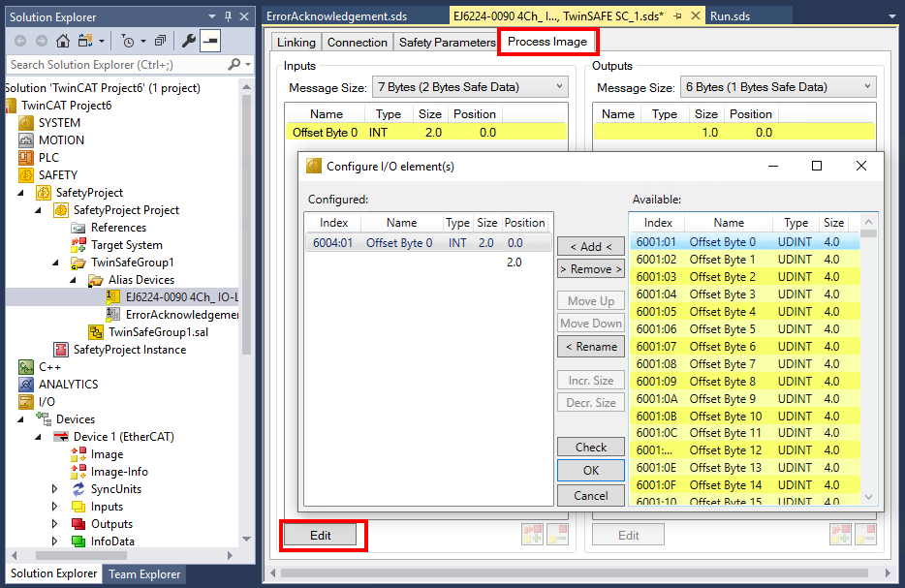Select available row 6001:0A Offset Byte 9
The height and width of the screenshot is (588, 905).
(x=745, y=399)
